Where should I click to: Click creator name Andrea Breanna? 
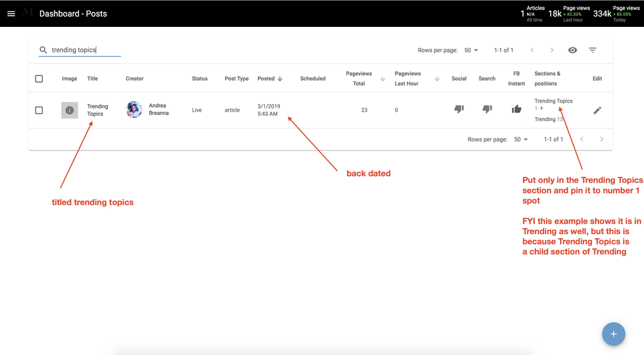pyautogui.click(x=158, y=109)
